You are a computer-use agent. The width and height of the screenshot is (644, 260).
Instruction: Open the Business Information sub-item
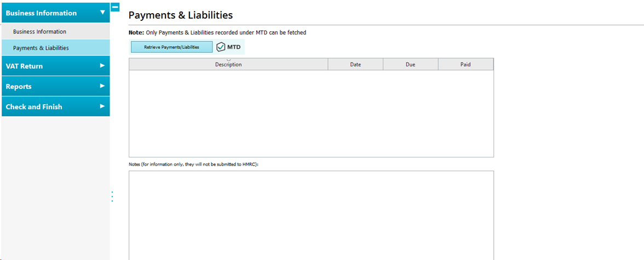pos(39,32)
